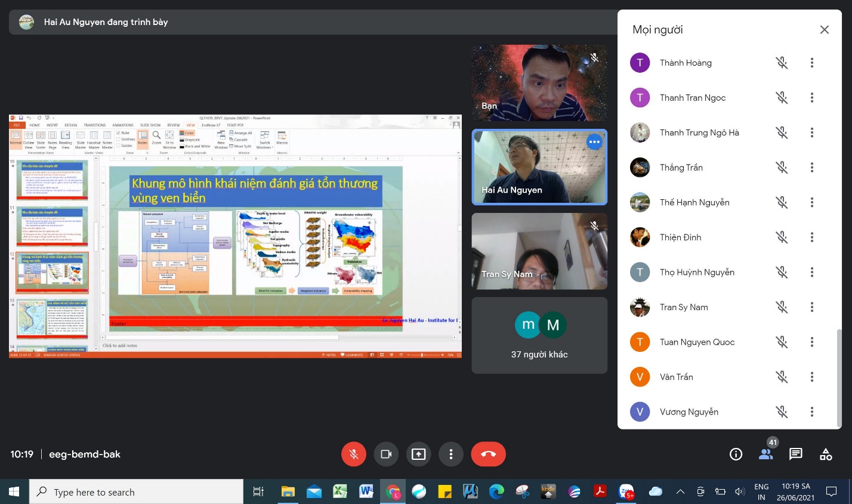The height and width of the screenshot is (504, 852).
Task: Click the red leave call button
Action: [x=488, y=454]
